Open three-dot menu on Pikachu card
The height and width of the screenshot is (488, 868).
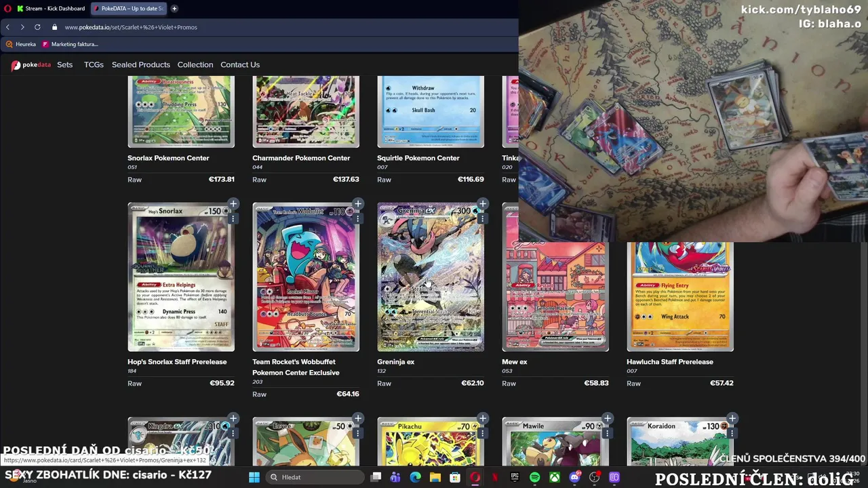pos(482,434)
